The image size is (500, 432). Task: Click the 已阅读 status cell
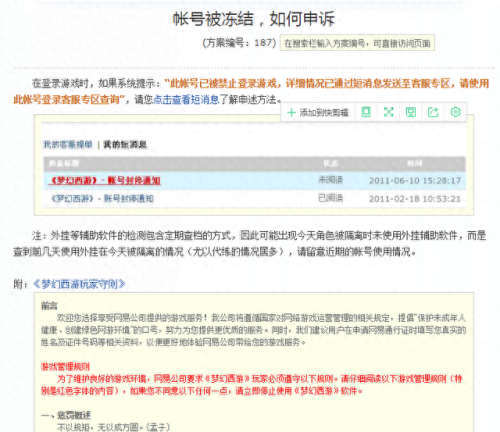point(330,198)
